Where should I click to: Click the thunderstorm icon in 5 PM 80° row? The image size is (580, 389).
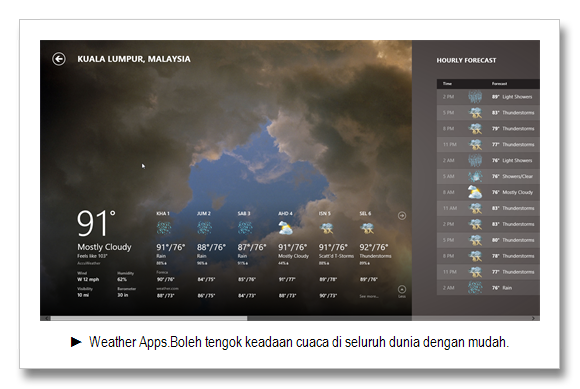(x=475, y=240)
